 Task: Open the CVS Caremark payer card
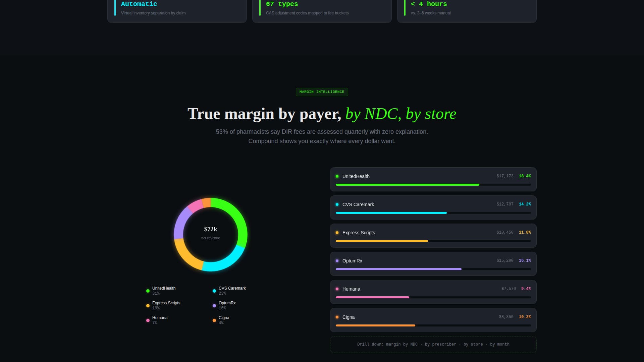tap(433, 207)
